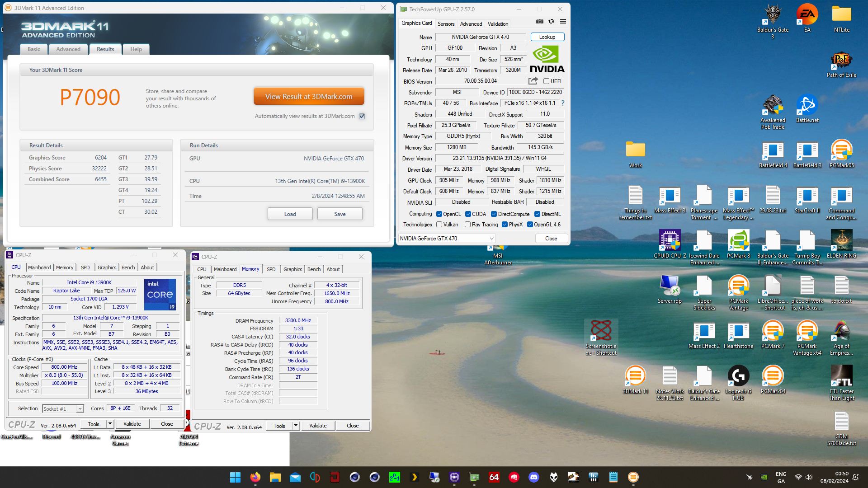Open Mainboard tab in CPU-Z CPU window
This screenshot has height=488, width=868.
(39, 267)
